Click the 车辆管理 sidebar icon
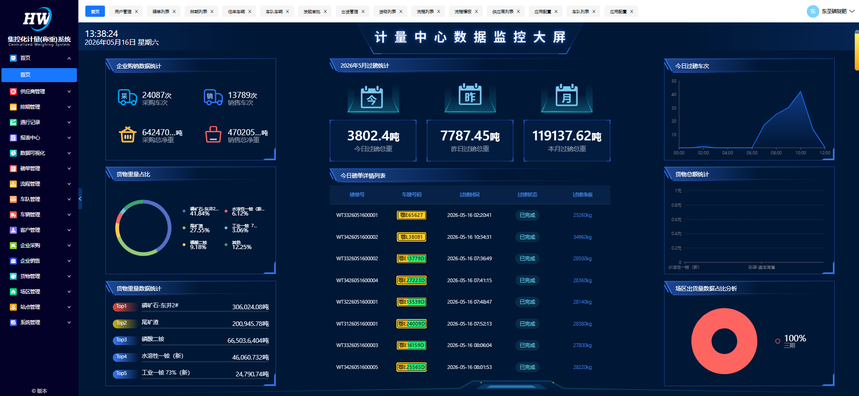The height and width of the screenshot is (396, 859). (x=13, y=214)
